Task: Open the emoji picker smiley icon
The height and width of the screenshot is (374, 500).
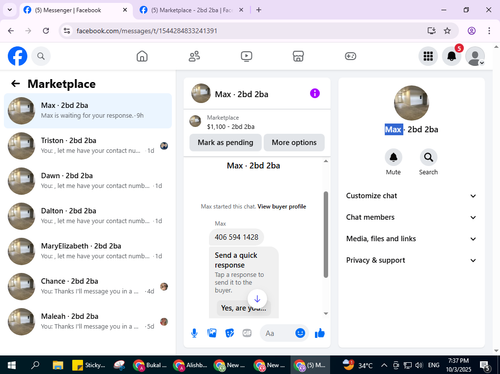Action: [x=300, y=333]
